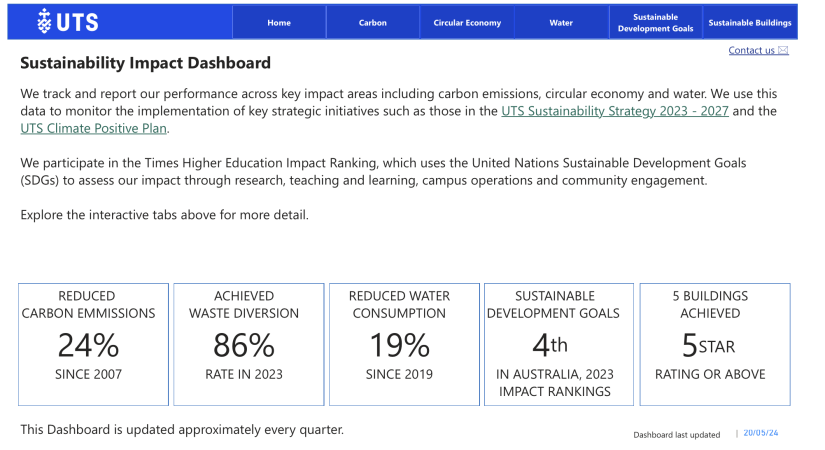Open the Home tab

point(279,23)
